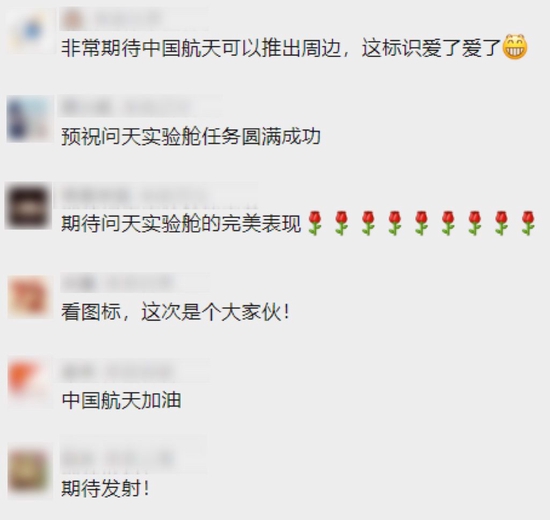Click the first rose emoji after 完美表现
This screenshot has height=520, width=550.
pos(315,223)
